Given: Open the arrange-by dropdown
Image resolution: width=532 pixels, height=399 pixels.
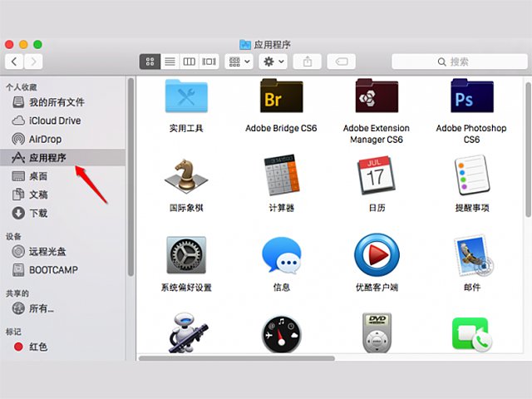Looking at the screenshot, I should pos(239,62).
